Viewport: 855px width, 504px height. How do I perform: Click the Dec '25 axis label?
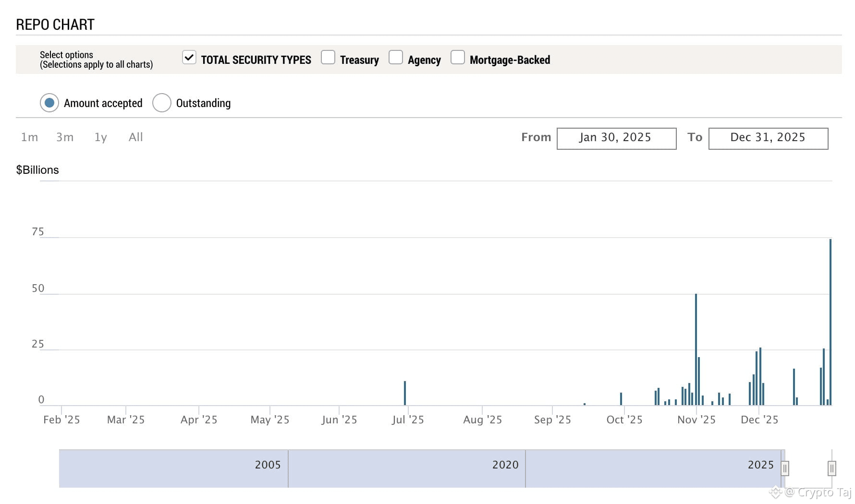tap(759, 420)
